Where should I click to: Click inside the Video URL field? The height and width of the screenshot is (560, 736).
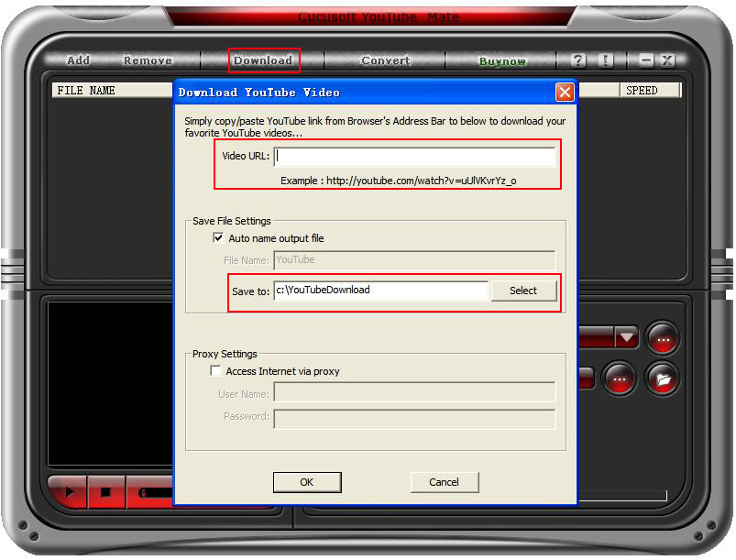(x=414, y=157)
